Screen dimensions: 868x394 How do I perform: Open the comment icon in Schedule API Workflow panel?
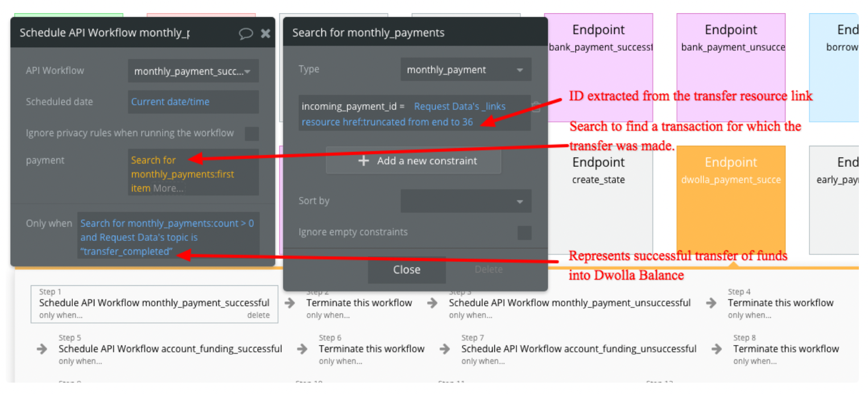246,34
